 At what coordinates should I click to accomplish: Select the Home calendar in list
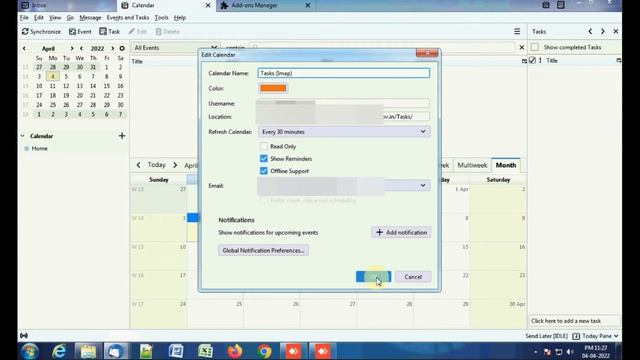tap(39, 148)
